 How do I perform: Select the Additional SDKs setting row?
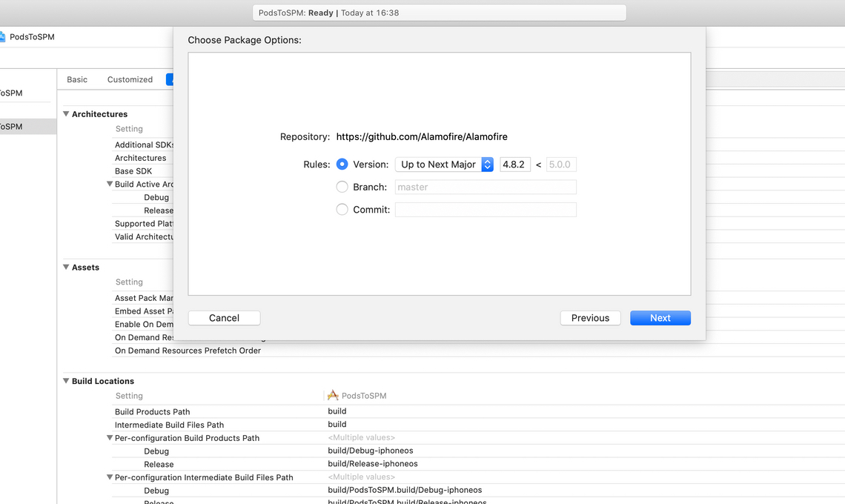pos(143,145)
